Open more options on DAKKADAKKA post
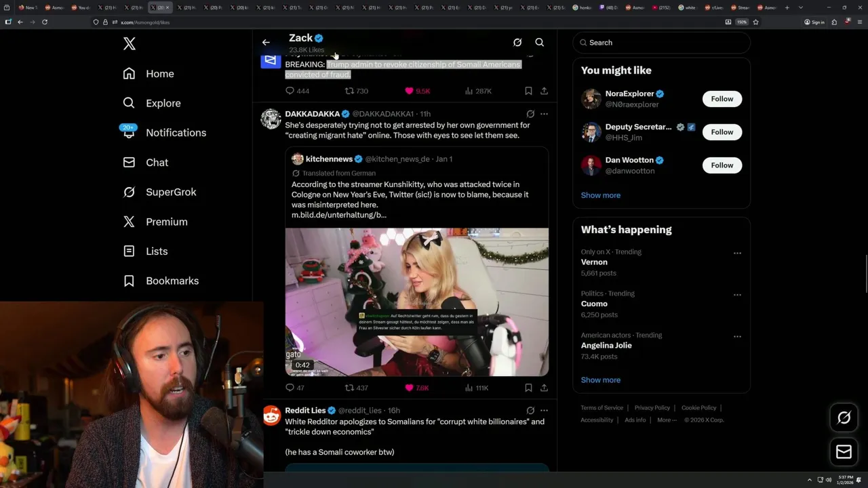This screenshot has height=488, width=868. click(544, 114)
